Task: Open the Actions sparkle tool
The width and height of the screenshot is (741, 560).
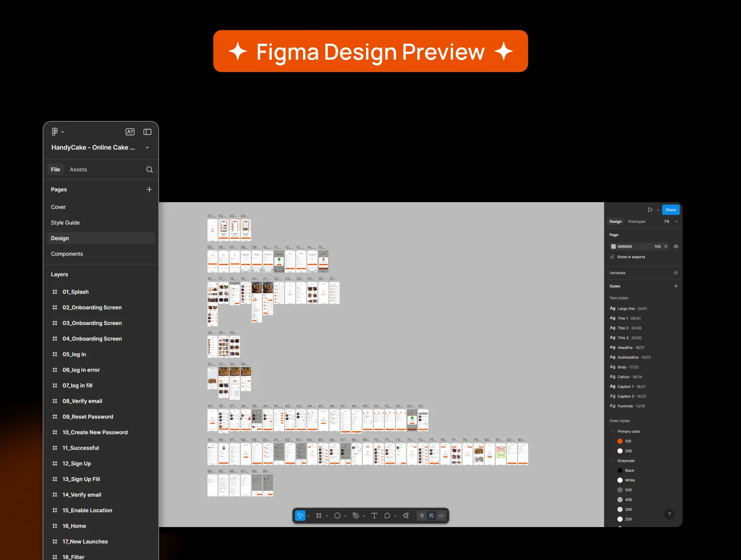Action: (406, 516)
